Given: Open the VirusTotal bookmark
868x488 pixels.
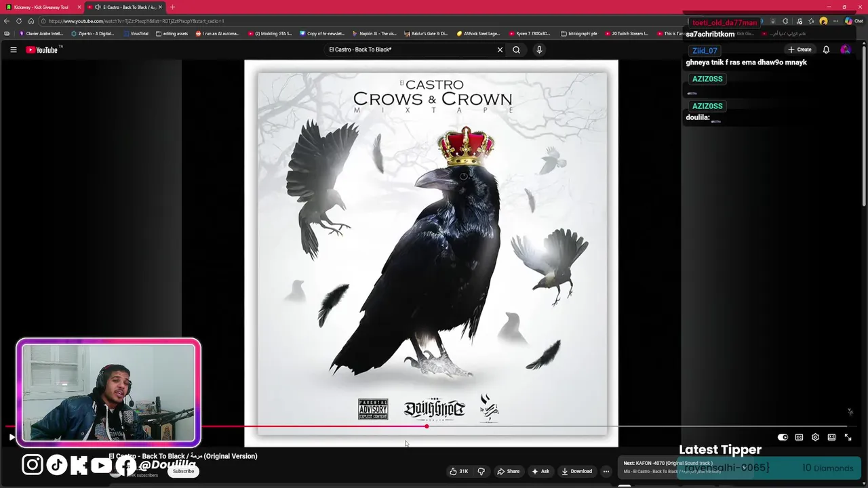Looking at the screenshot, I should pos(136,33).
